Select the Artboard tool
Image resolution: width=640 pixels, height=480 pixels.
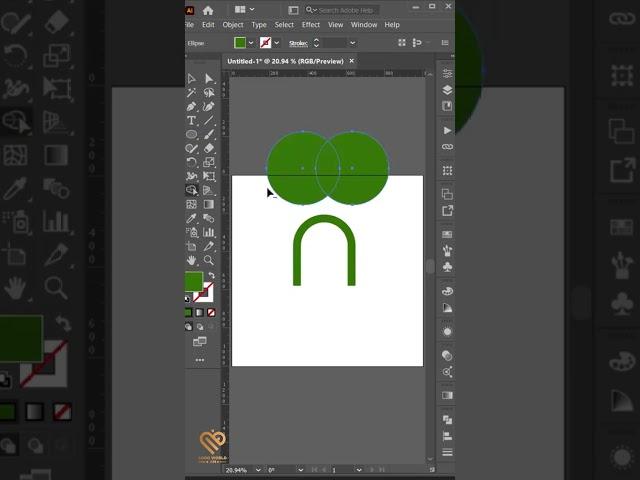191,246
